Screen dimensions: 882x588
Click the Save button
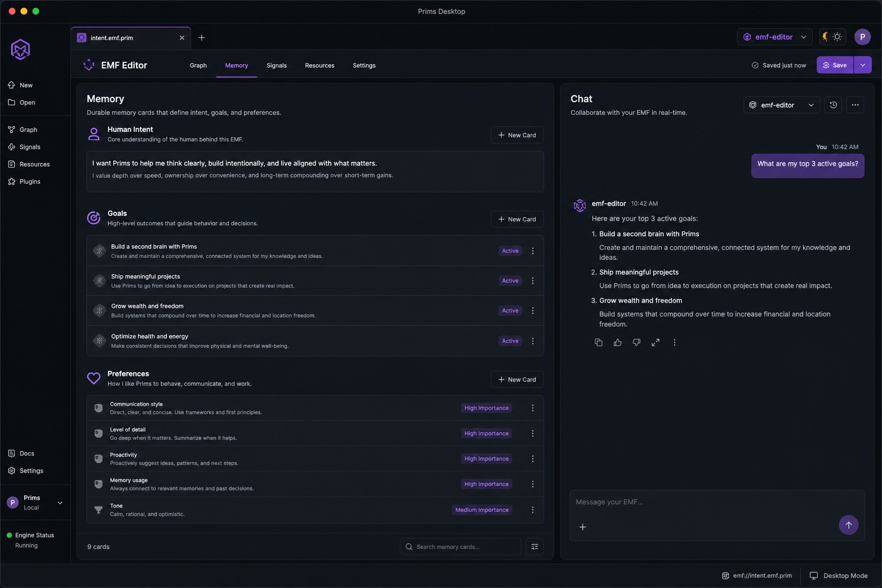coord(835,65)
